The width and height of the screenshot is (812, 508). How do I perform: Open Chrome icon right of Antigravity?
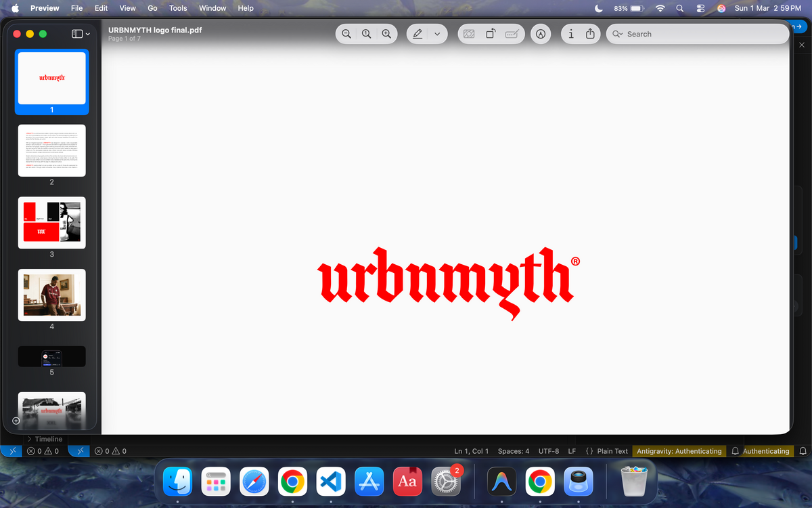[x=540, y=482]
